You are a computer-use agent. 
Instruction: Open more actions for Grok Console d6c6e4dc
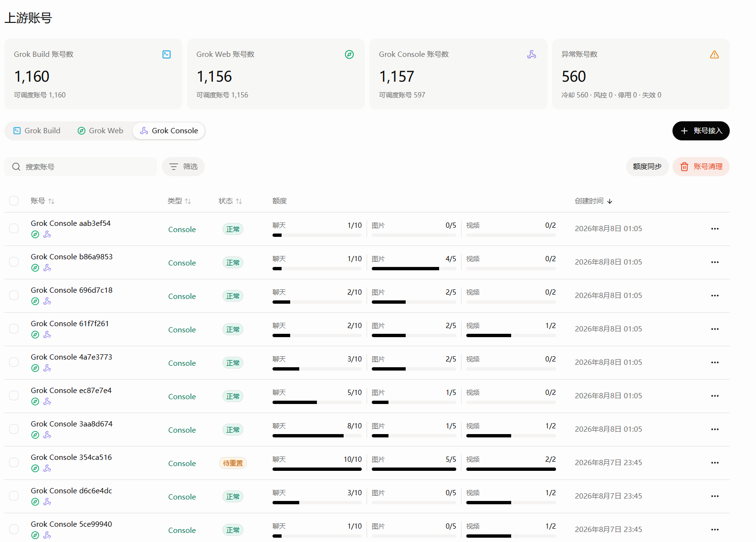(715, 496)
